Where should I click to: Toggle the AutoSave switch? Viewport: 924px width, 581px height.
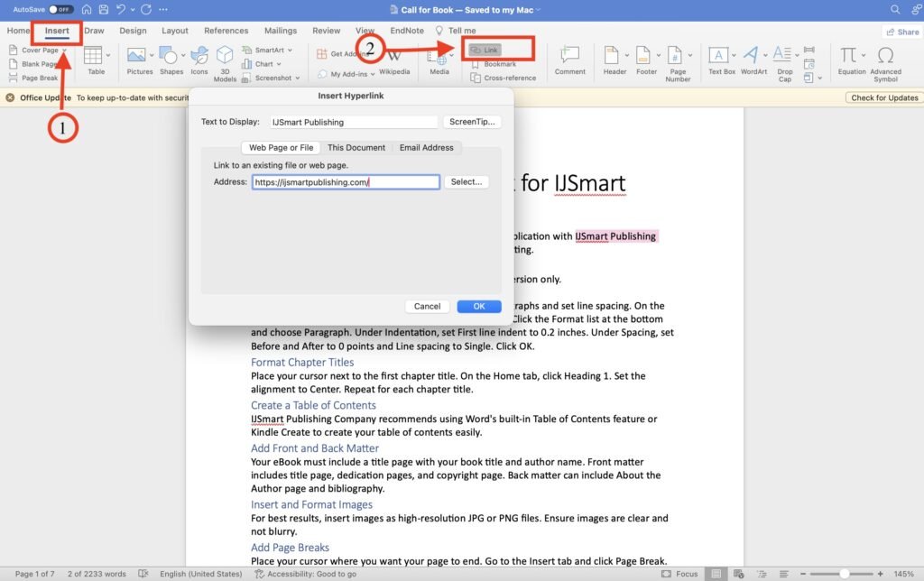(x=60, y=9)
